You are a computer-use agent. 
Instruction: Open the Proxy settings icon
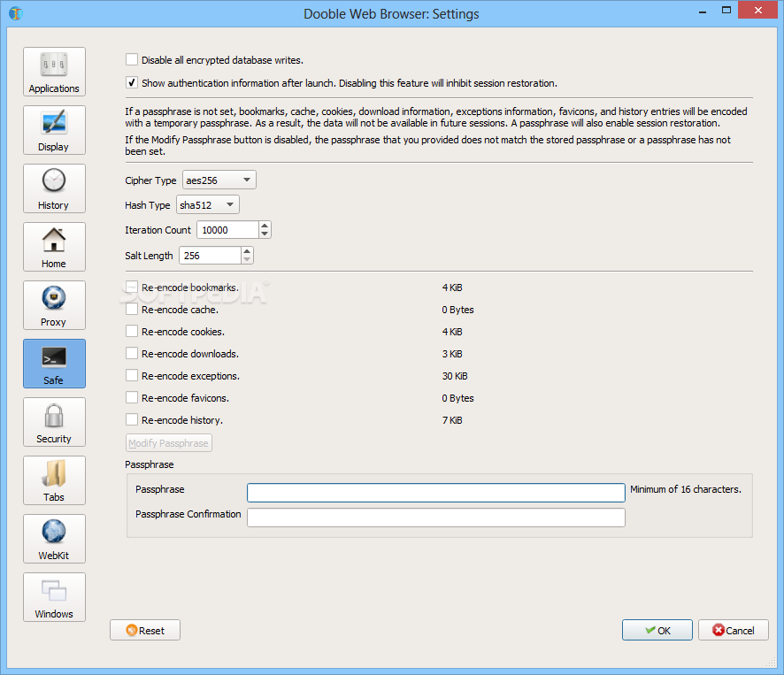coord(54,305)
